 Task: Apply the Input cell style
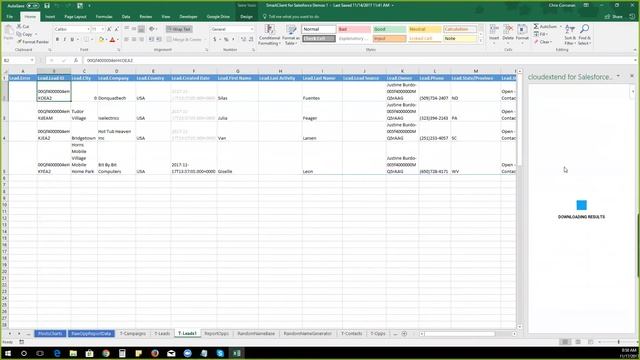(x=389, y=38)
